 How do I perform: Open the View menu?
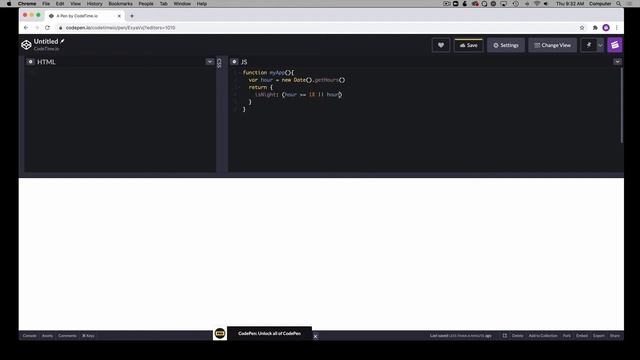76,4
